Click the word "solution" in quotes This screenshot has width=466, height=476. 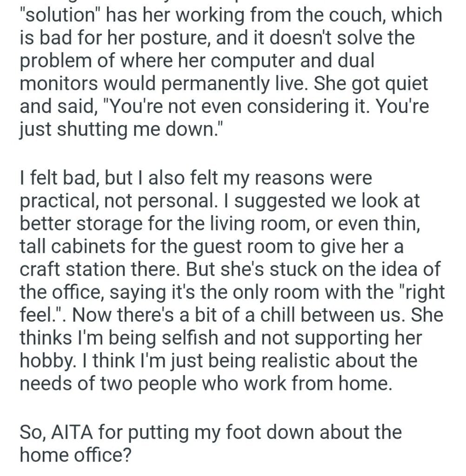point(60,14)
